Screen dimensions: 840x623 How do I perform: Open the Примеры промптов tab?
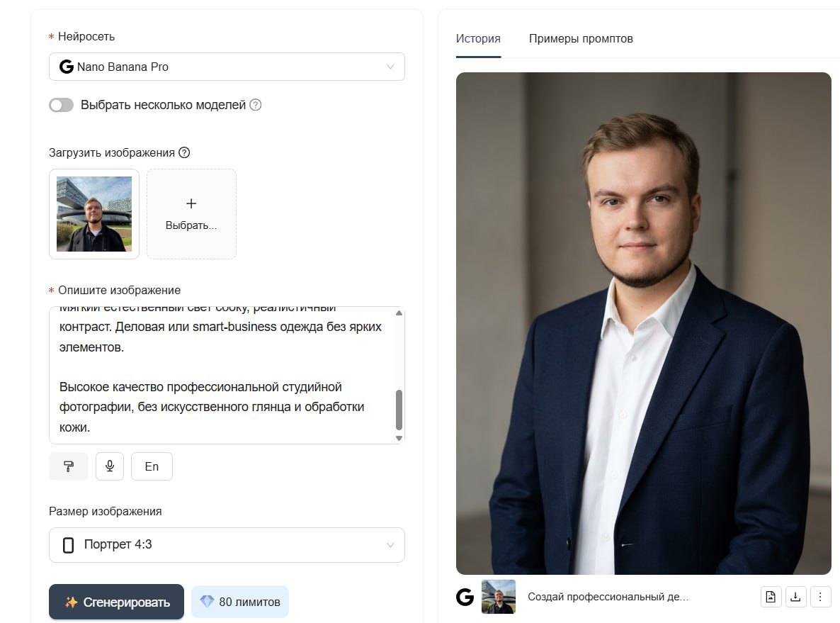581,38
